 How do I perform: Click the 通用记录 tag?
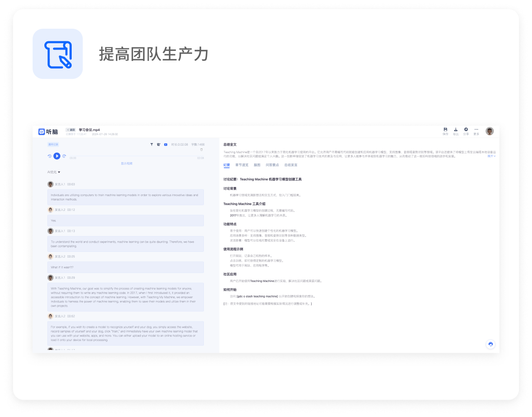click(x=53, y=144)
